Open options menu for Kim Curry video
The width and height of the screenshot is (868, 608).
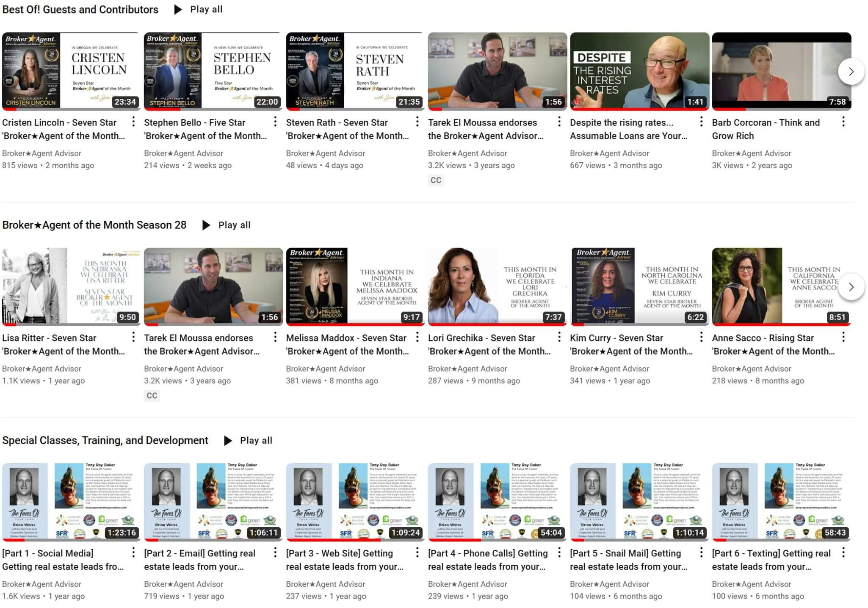701,337
